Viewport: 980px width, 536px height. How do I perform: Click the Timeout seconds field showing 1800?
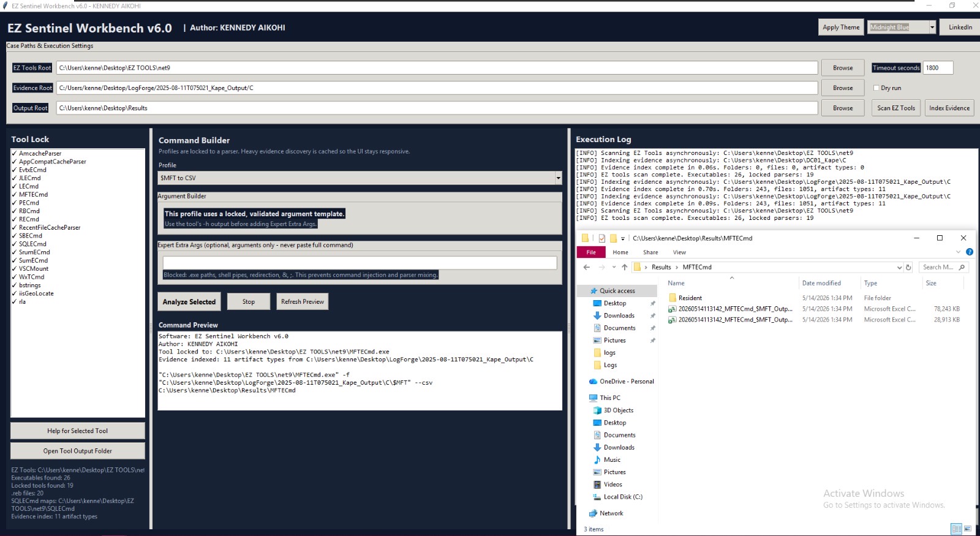(x=938, y=68)
